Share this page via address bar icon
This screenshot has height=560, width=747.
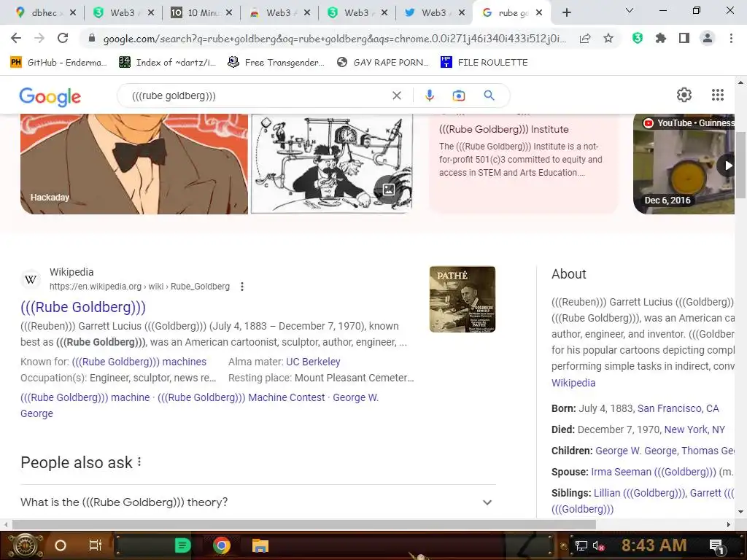point(585,39)
